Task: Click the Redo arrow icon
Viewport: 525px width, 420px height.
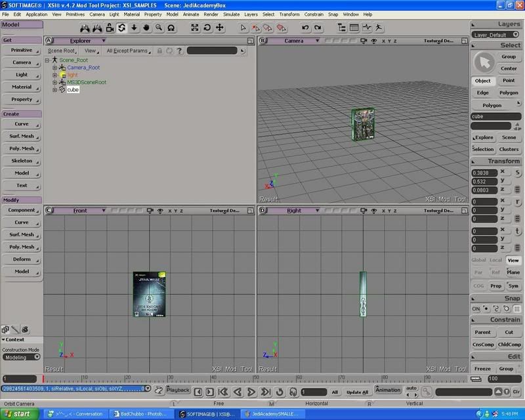Action: click(x=318, y=28)
